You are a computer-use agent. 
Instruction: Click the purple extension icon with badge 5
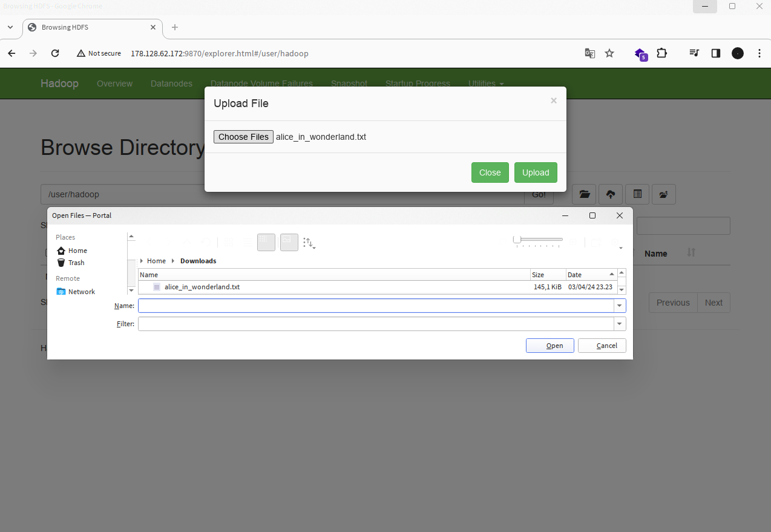pyautogui.click(x=640, y=54)
